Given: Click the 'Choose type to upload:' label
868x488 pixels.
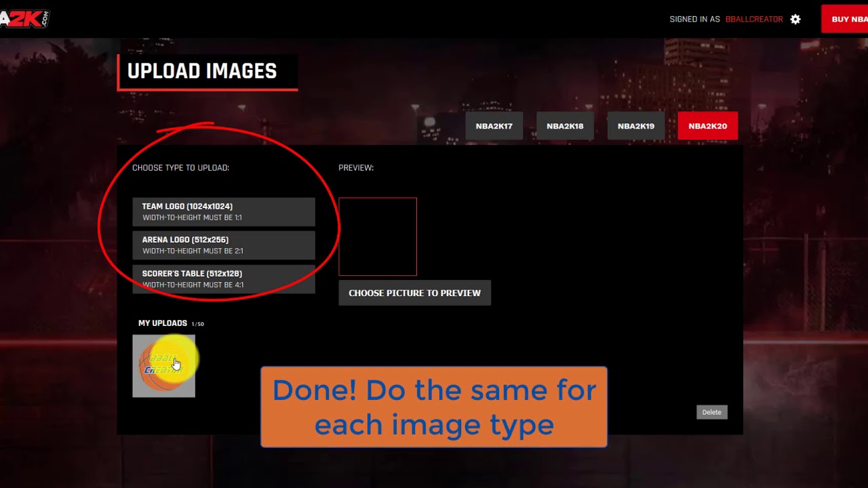Looking at the screenshot, I should (x=180, y=168).
